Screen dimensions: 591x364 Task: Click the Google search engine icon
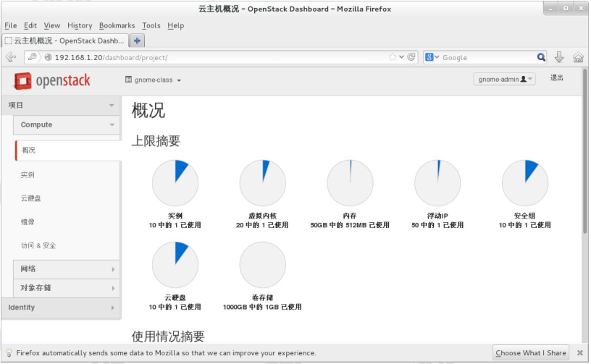429,57
